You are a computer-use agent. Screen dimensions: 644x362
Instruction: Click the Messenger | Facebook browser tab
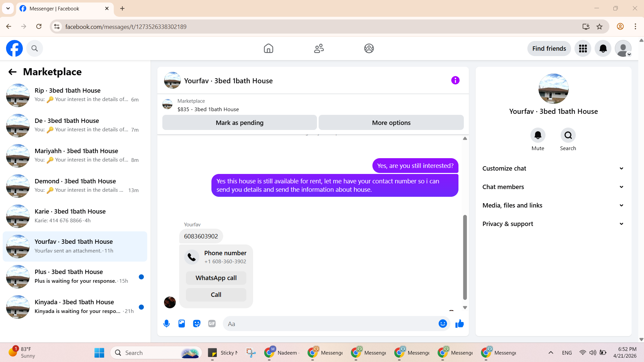(x=65, y=9)
